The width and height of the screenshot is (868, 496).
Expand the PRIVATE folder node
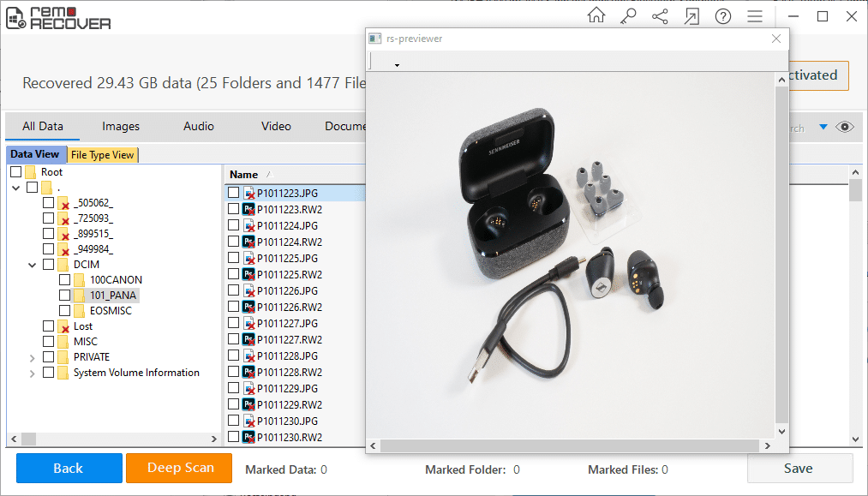[33, 357]
